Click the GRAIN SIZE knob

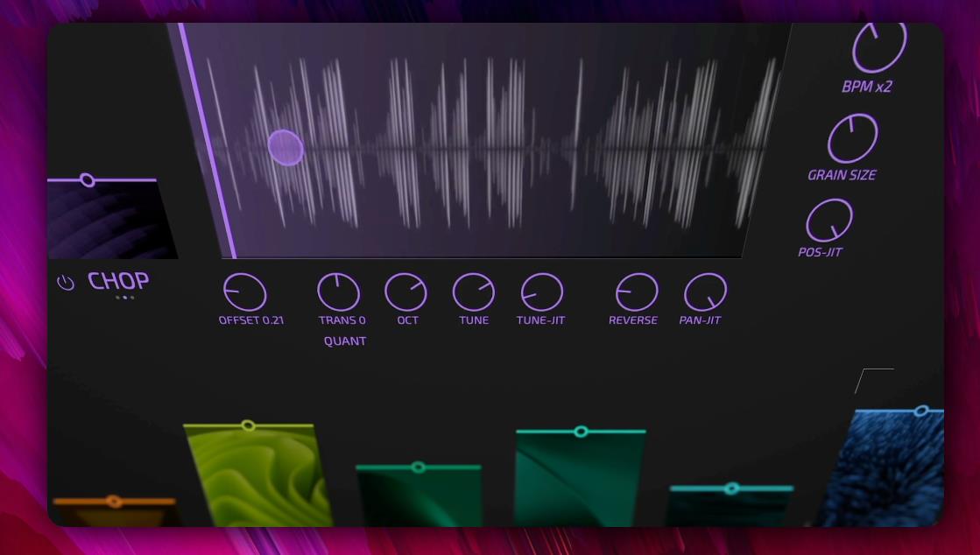pos(852,138)
